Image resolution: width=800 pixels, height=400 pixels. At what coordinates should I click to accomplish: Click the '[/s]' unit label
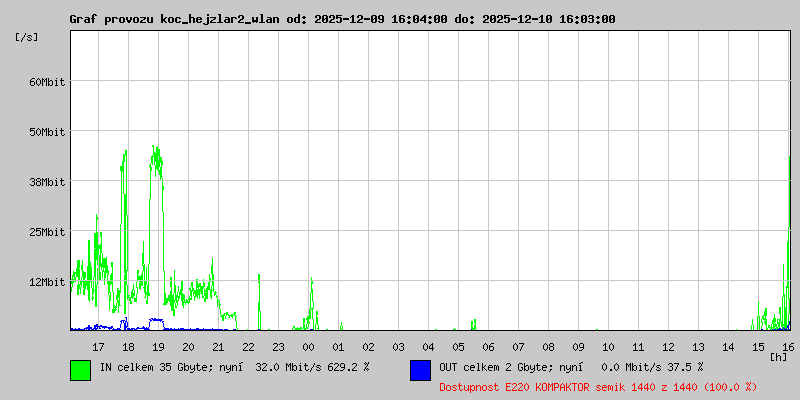27,37
